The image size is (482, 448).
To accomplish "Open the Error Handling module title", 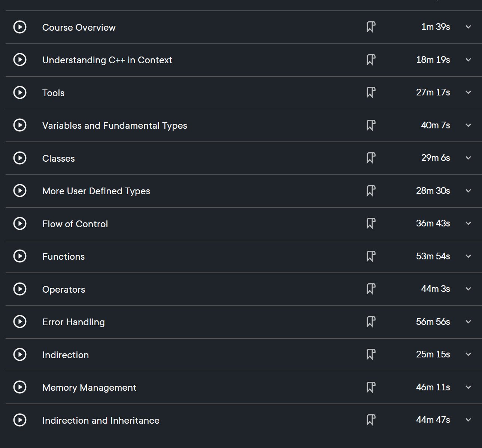I will point(73,322).
